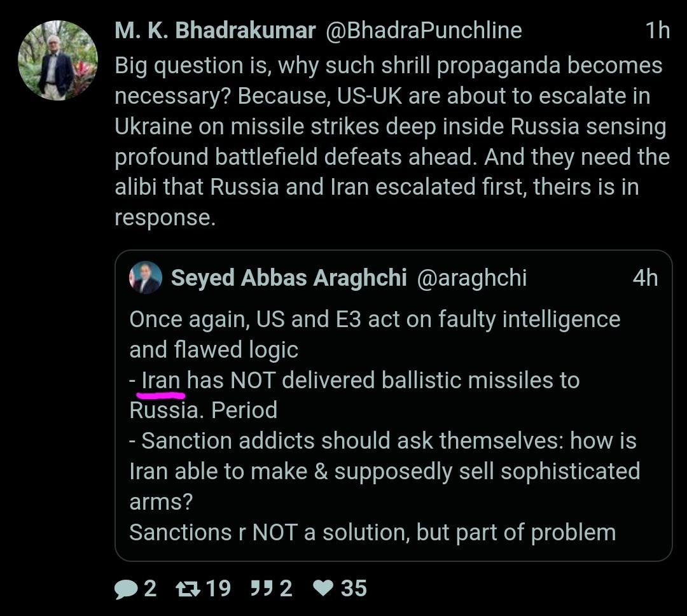Click the quote marks icon
687x616 pixels.
(261, 589)
